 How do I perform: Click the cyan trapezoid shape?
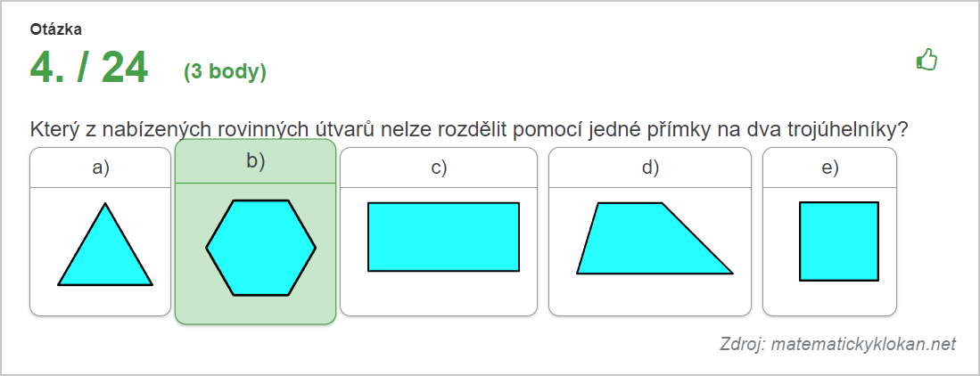(x=655, y=238)
